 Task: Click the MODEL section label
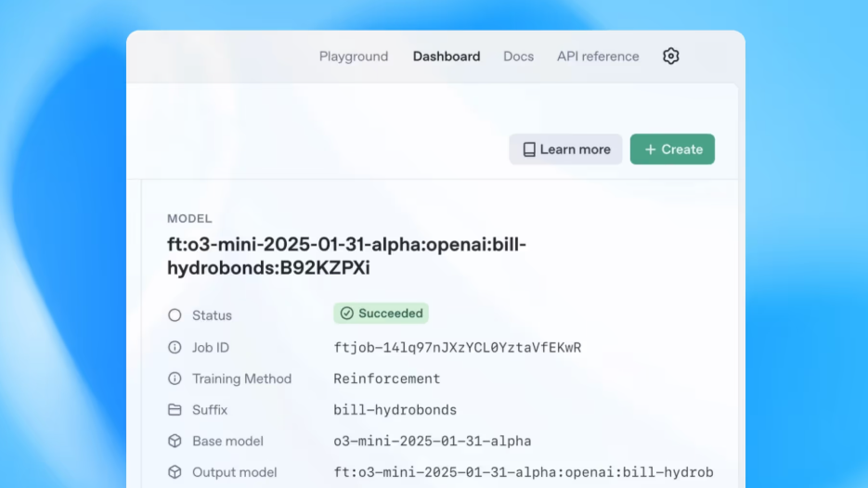189,219
